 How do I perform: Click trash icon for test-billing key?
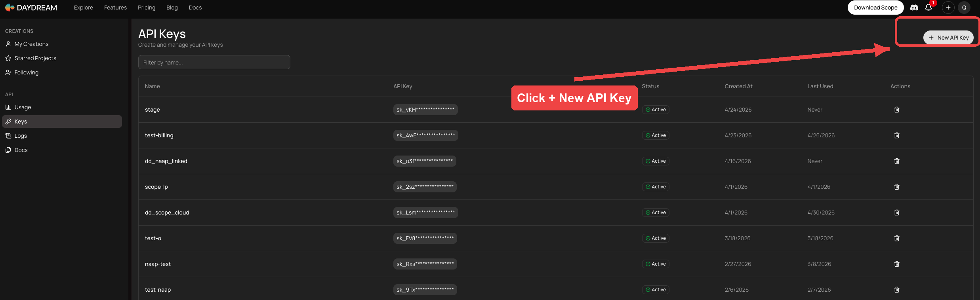point(897,135)
